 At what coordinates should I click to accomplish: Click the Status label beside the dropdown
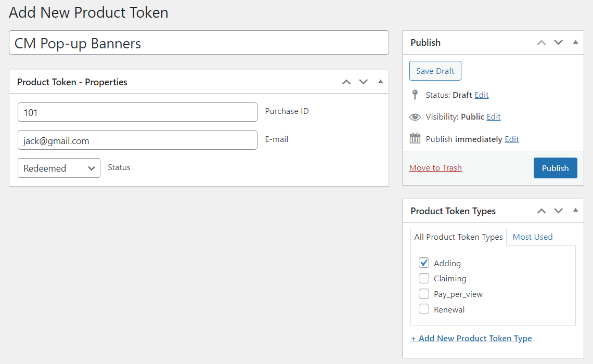(119, 167)
